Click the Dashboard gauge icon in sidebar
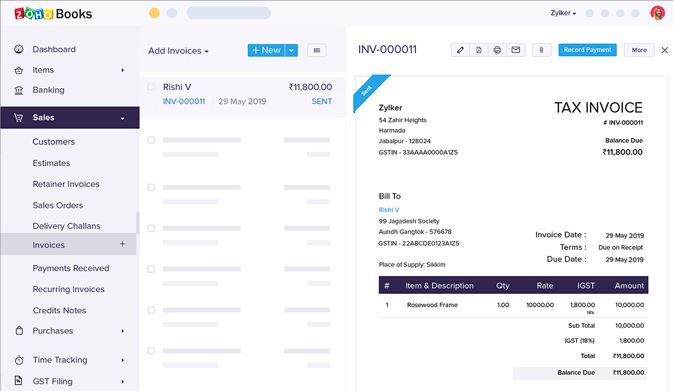 (18, 49)
